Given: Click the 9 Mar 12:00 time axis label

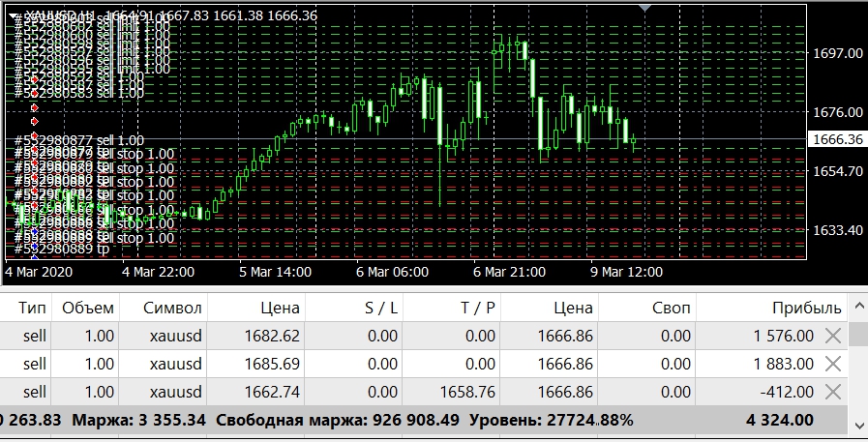Looking at the screenshot, I should (626, 272).
